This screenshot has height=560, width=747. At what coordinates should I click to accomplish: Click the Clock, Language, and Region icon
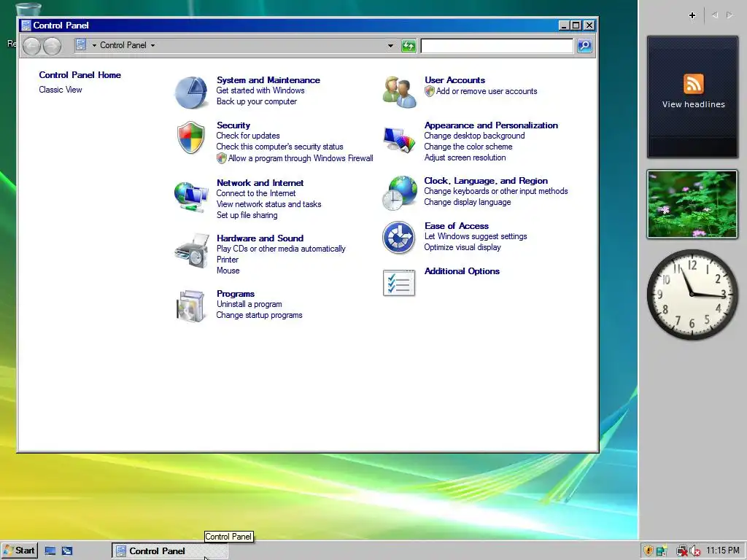400,192
